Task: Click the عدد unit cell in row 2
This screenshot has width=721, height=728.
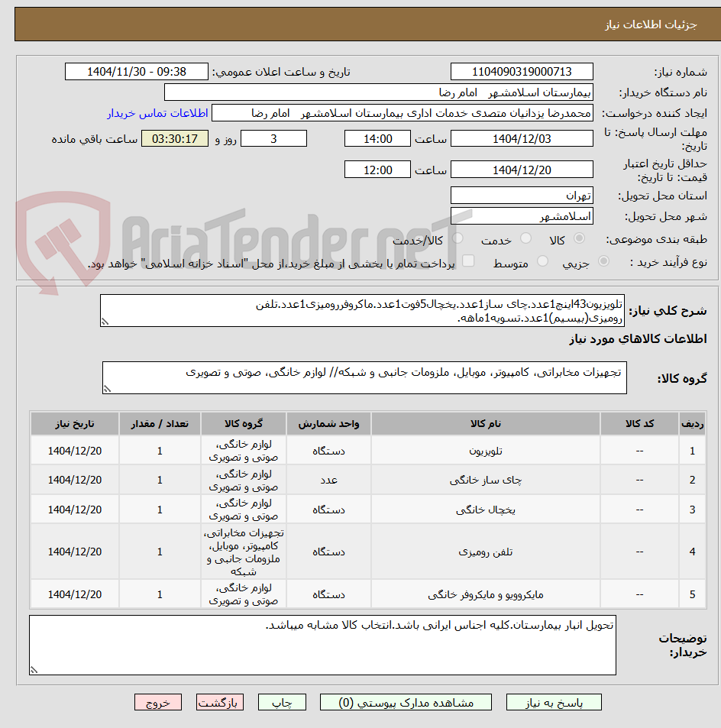Action: [x=328, y=480]
